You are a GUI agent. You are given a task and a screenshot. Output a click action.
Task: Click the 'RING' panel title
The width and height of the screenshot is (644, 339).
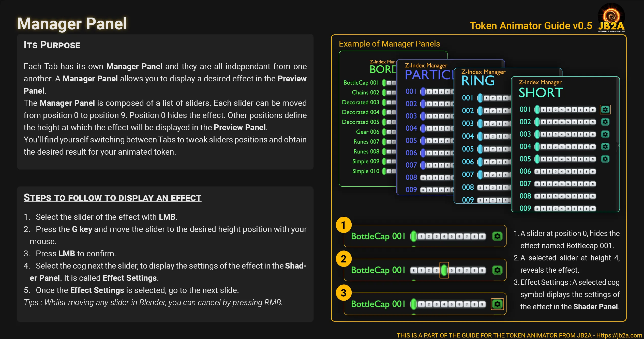[x=478, y=81]
